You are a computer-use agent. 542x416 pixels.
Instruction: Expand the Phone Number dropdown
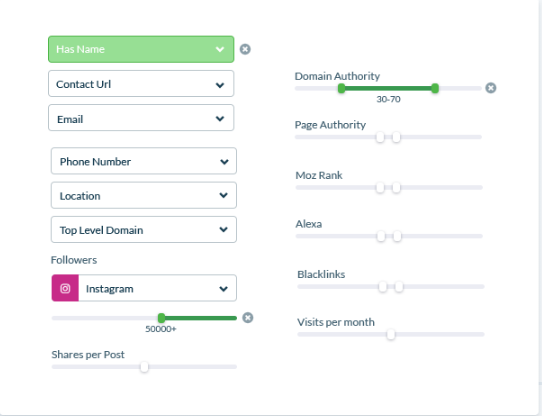144,161
